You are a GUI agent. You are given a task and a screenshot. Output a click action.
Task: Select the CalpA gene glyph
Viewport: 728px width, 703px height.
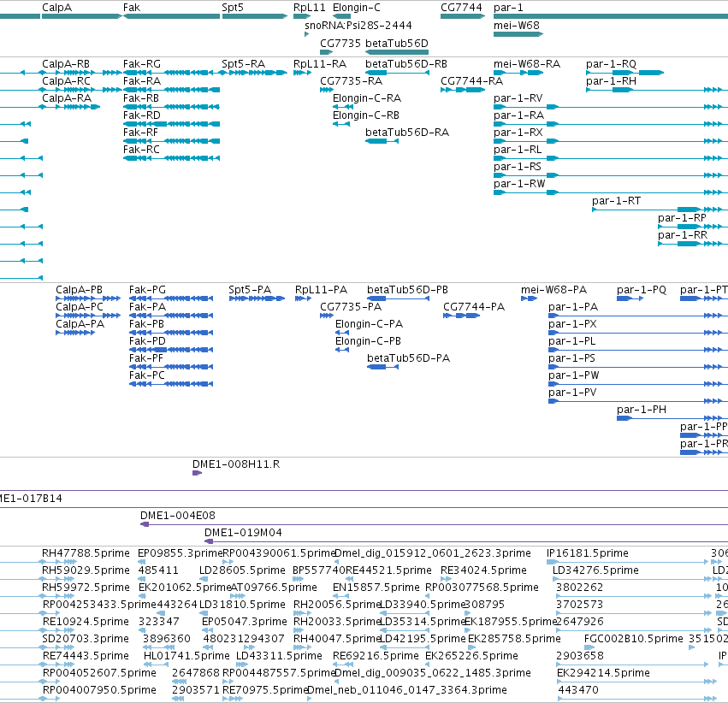click(x=82, y=16)
